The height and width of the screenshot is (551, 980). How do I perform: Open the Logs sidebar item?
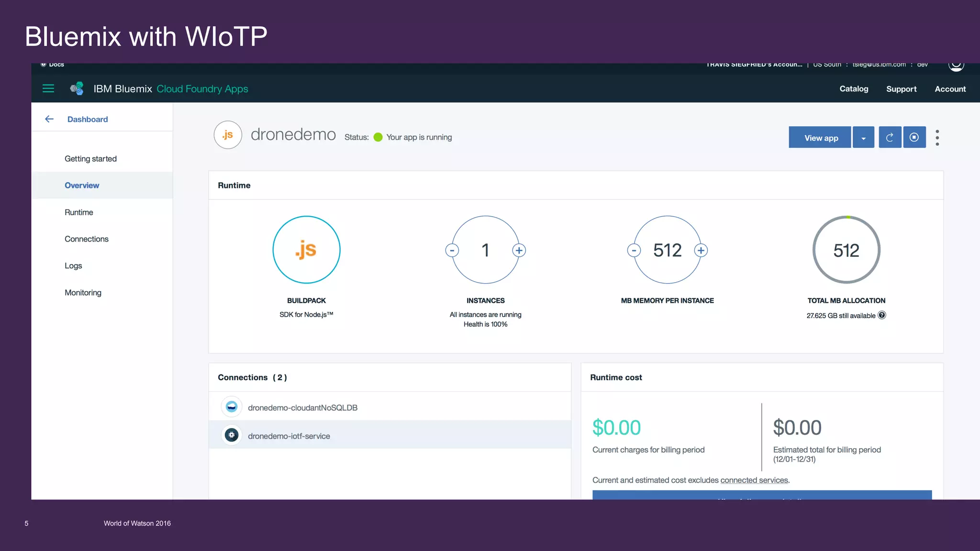73,266
